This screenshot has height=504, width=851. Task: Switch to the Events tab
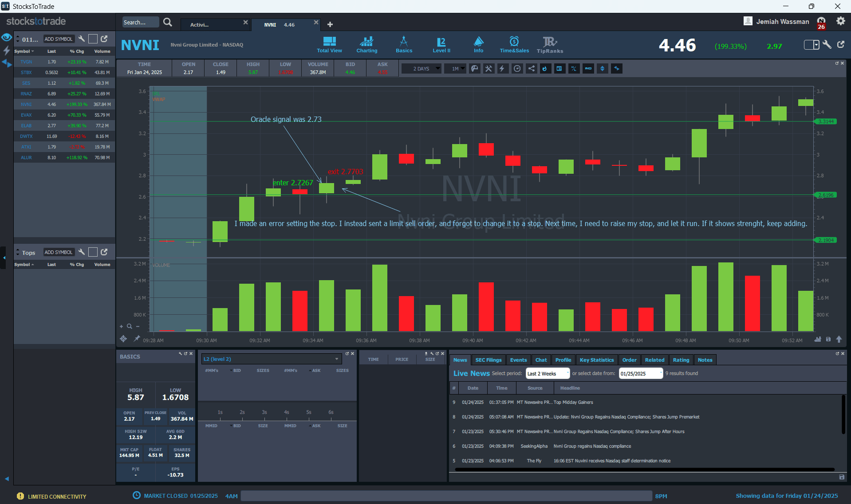518,360
